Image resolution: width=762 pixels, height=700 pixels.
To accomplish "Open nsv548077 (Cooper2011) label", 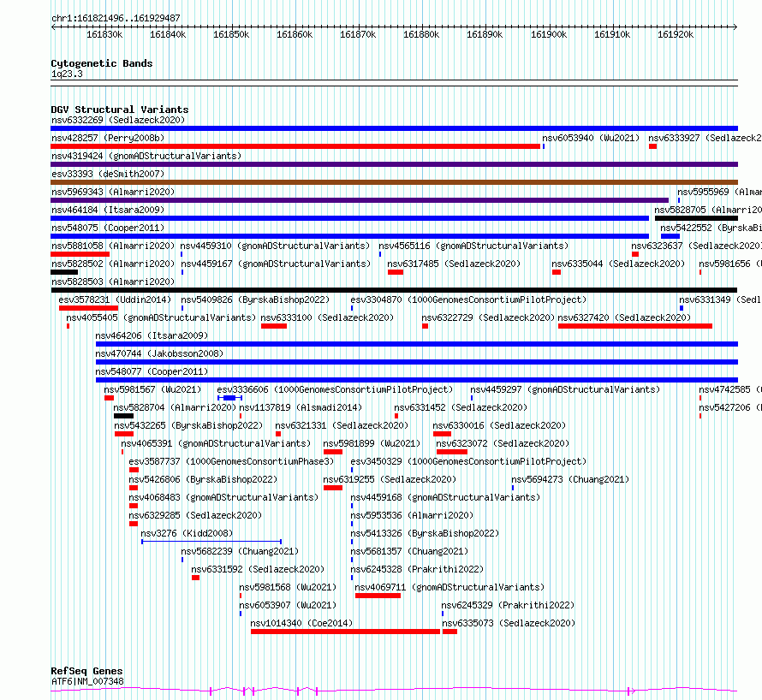I will [152, 371].
